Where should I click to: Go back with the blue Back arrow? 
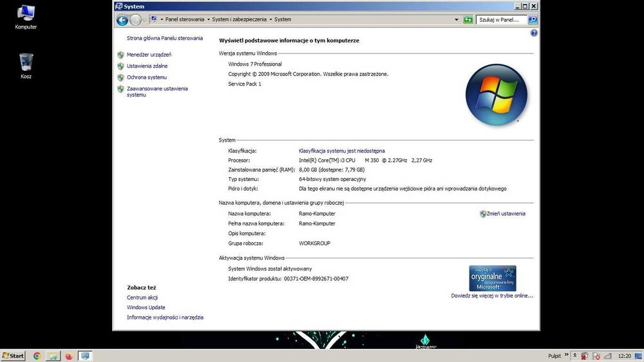pos(122,20)
